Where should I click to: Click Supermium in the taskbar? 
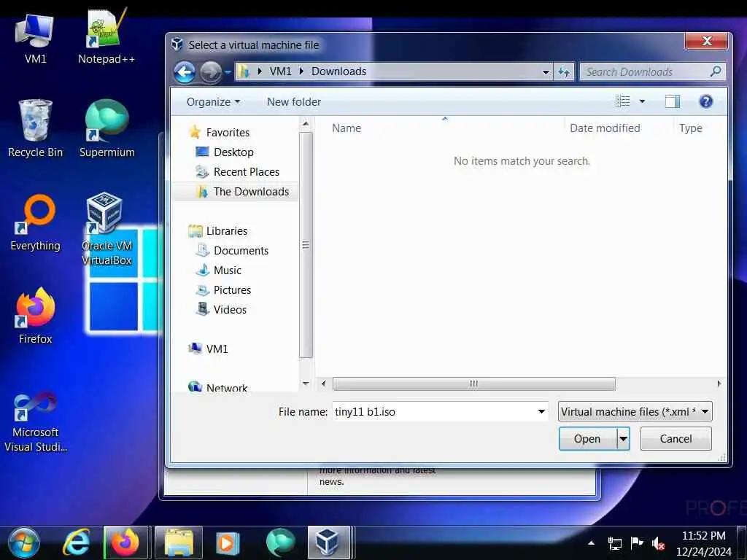[x=280, y=542]
